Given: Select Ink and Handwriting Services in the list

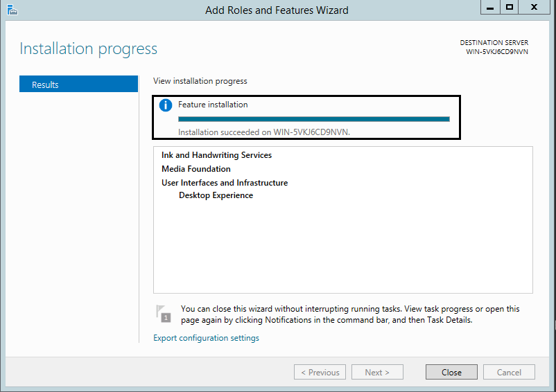Looking at the screenshot, I should click(x=216, y=155).
